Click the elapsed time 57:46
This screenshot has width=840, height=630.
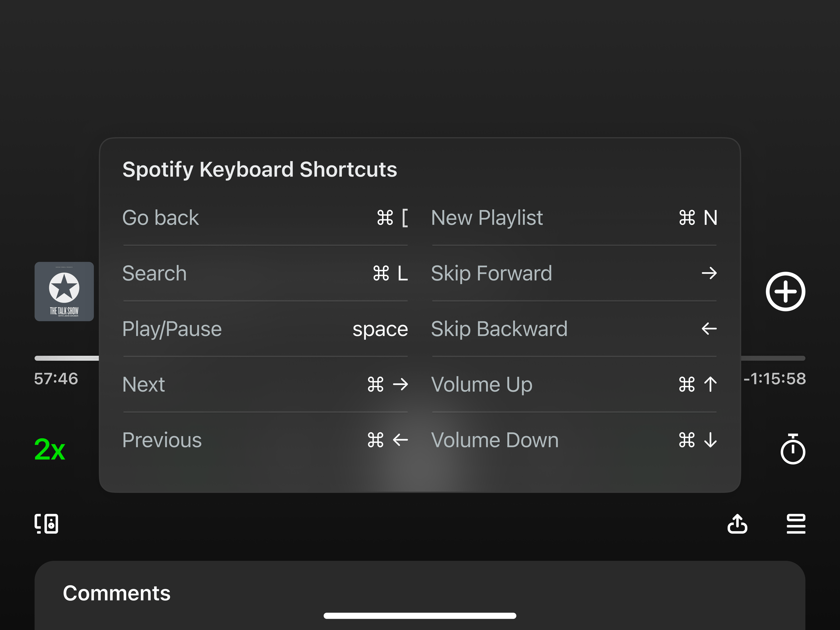[x=56, y=379]
